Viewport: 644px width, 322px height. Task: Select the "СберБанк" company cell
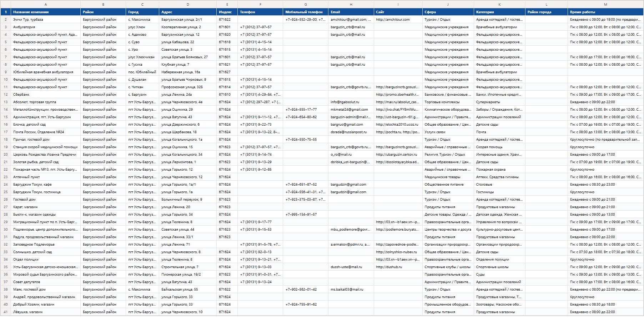46,95
